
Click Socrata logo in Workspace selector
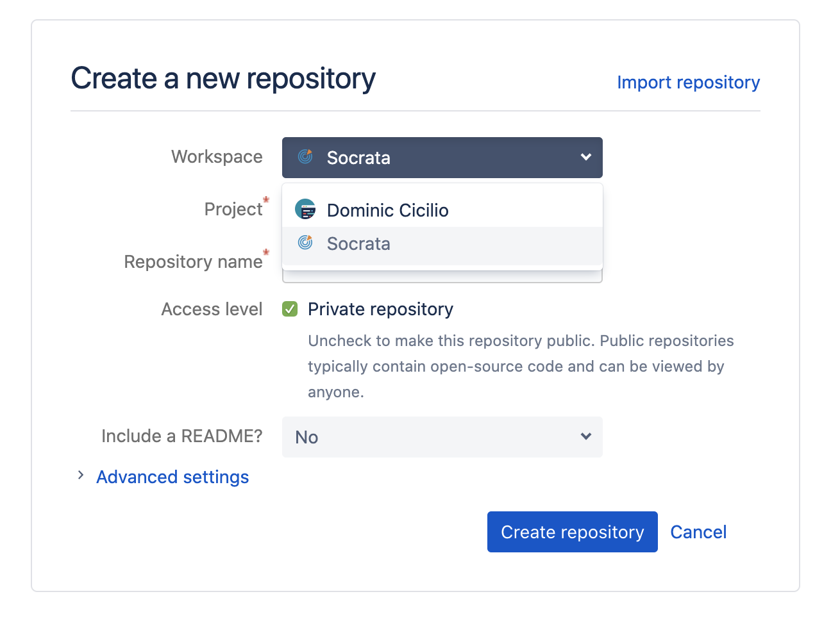[305, 157]
